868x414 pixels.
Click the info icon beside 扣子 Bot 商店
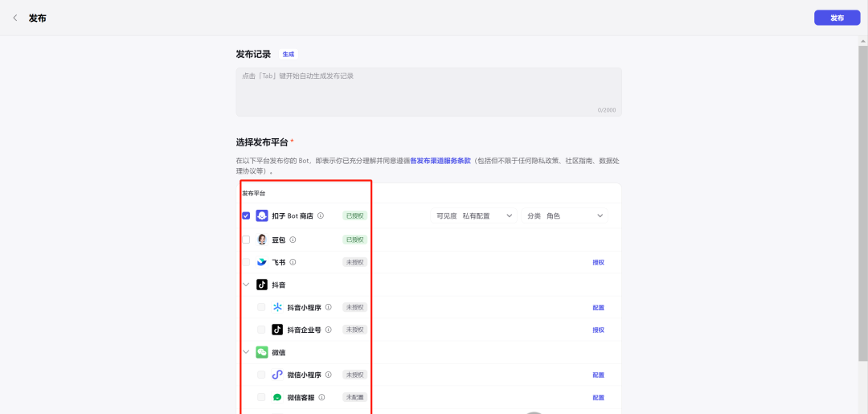click(x=321, y=215)
